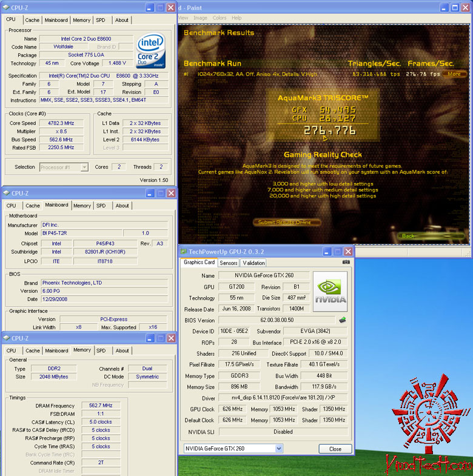Click the GPU-Z BIOS Version field 62.00.38.00.50

tap(277, 320)
